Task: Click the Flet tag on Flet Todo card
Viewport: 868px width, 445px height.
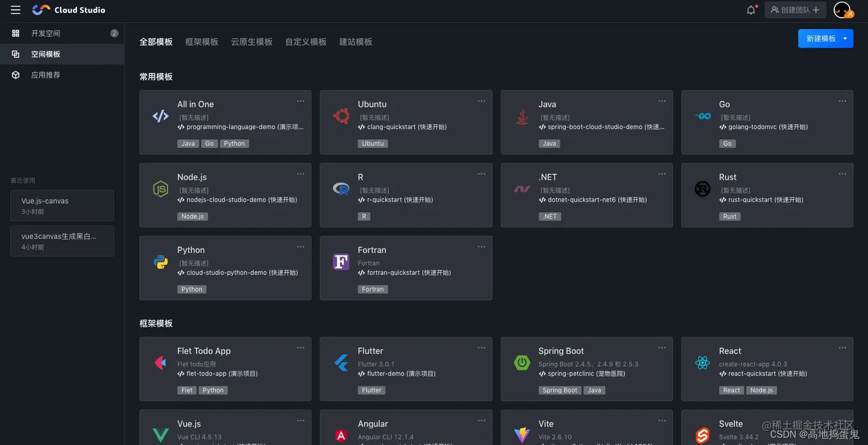Action: (187, 390)
